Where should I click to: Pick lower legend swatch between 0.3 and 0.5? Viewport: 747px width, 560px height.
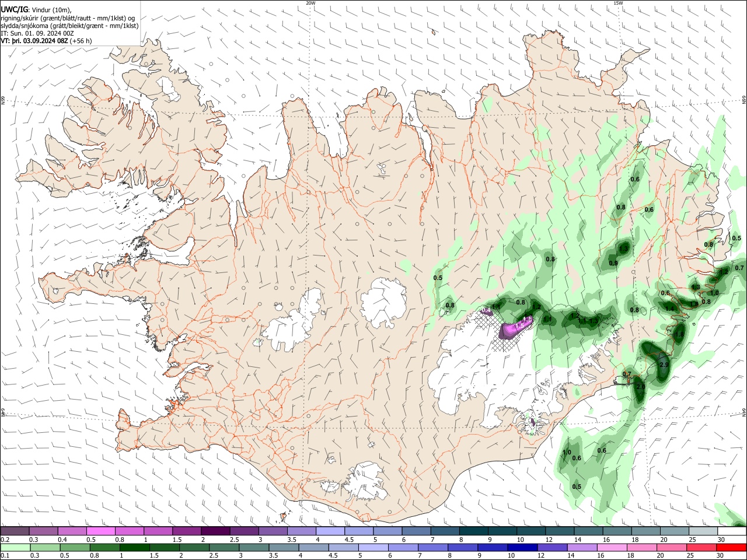point(46,547)
